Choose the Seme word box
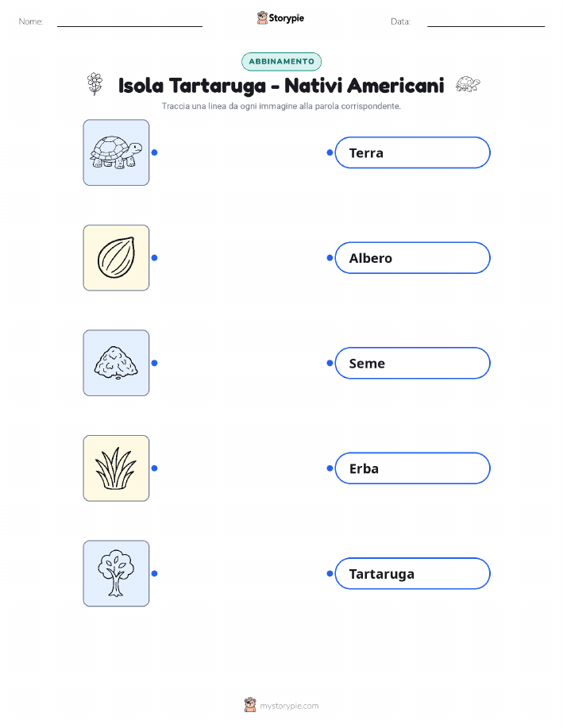563x728 pixels. pos(412,363)
